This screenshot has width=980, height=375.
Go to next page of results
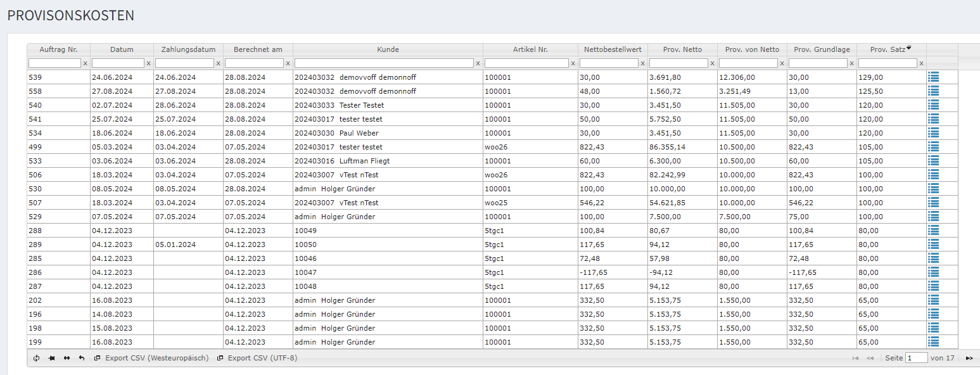(969, 359)
